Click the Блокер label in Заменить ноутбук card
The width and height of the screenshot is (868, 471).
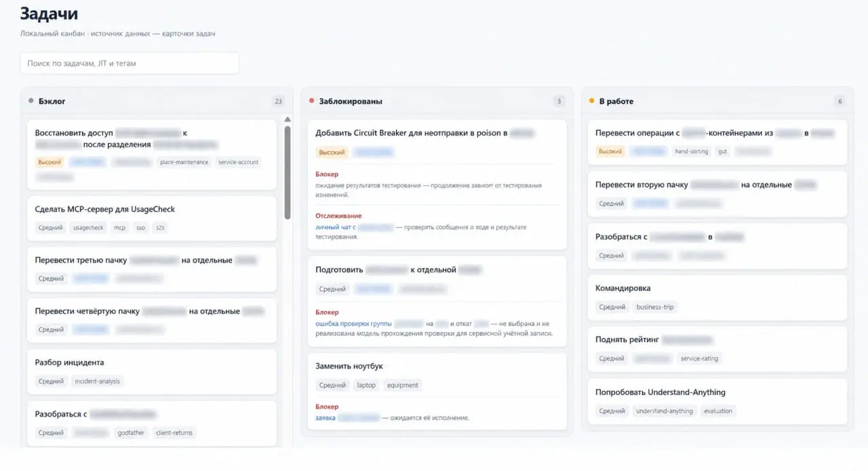tap(327, 407)
